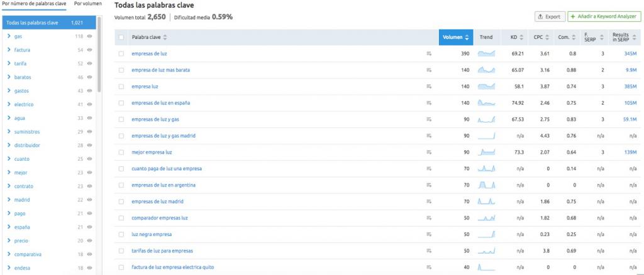The width and height of the screenshot is (644, 275).
Task: Click the SERP features icon for 'empresas de luz'
Action: (x=429, y=54)
